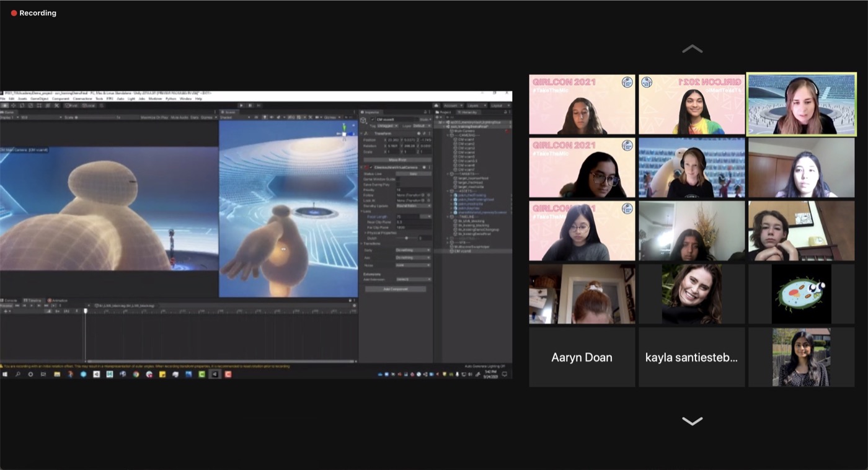Open Chrome from the taskbar
The width and height of the screenshot is (868, 470).
click(x=136, y=375)
